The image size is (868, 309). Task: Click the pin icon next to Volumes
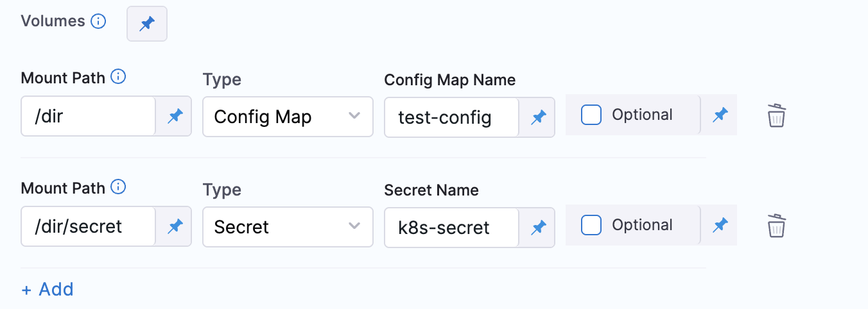[147, 24]
